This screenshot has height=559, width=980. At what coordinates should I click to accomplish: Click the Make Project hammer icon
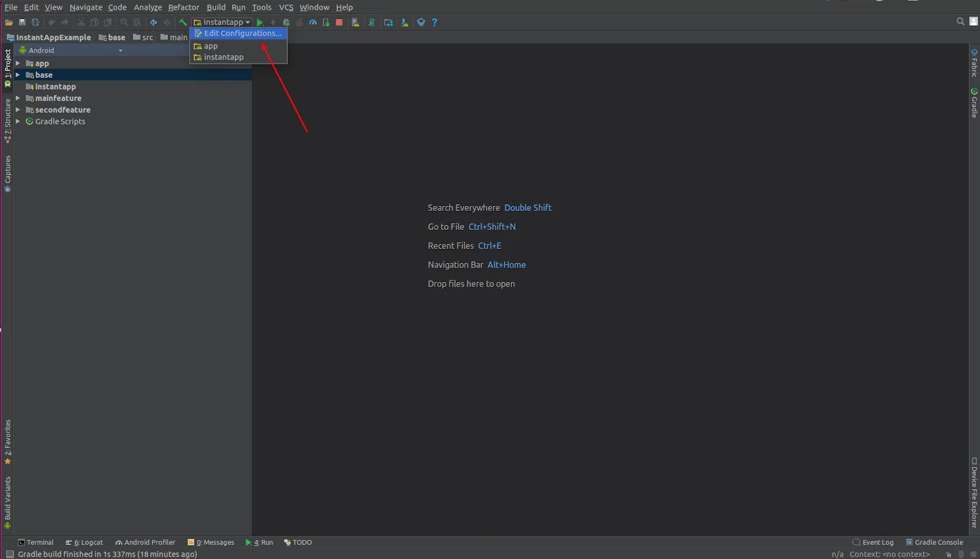pyautogui.click(x=183, y=23)
